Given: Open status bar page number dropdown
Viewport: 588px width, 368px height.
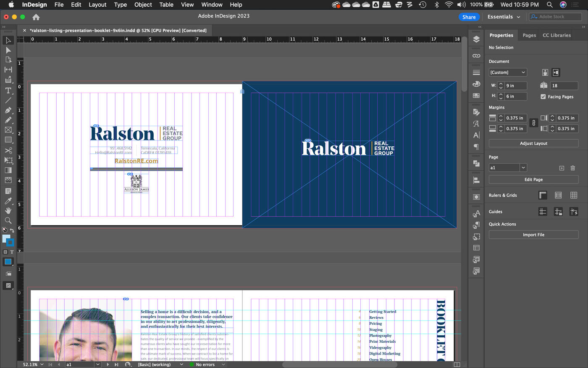Looking at the screenshot, I should tap(98, 365).
